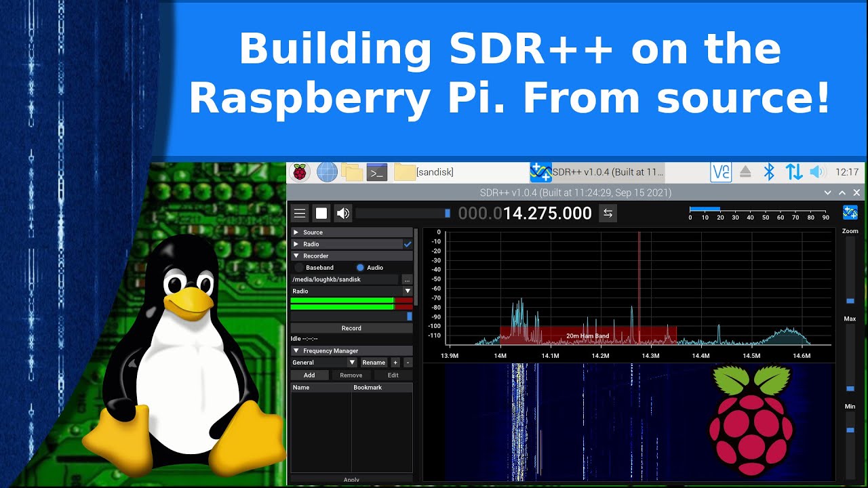Viewport: 868px width, 488px height.
Task: Delete the bookmark list with - button
Action: coord(408,363)
